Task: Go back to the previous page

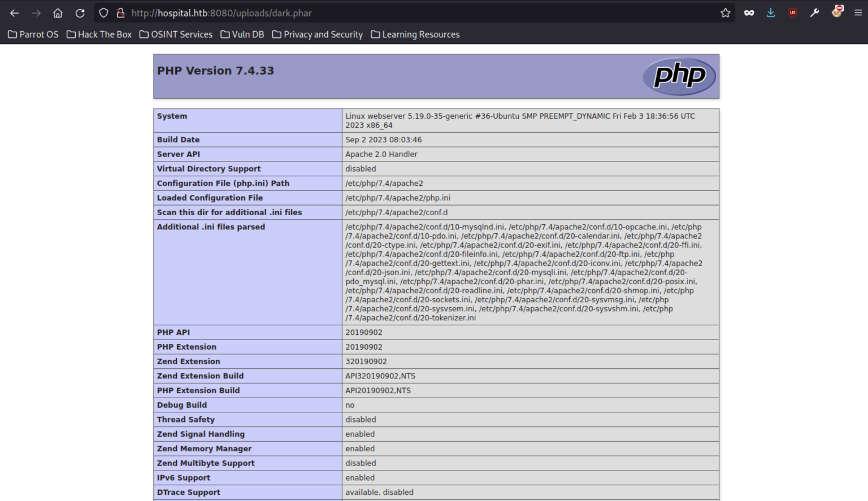Action: point(15,13)
